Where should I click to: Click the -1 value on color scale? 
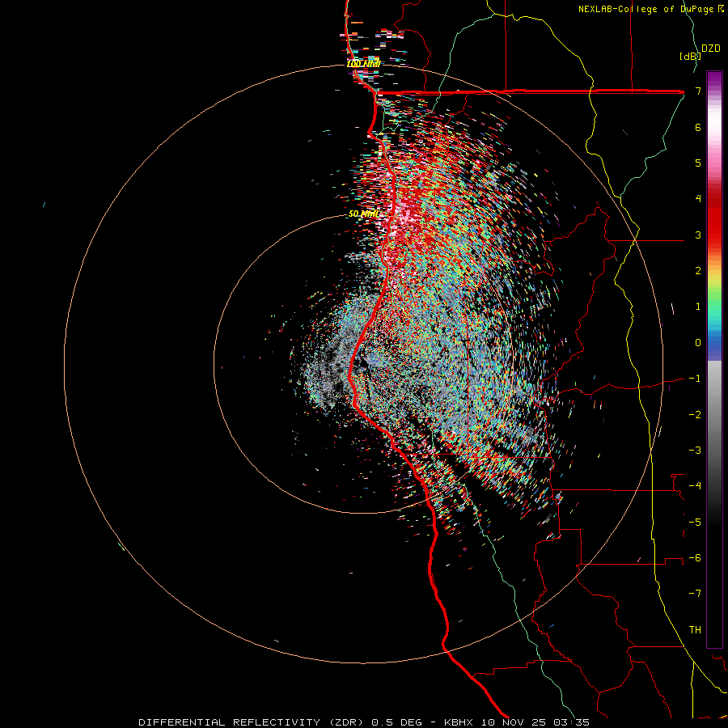pos(695,379)
